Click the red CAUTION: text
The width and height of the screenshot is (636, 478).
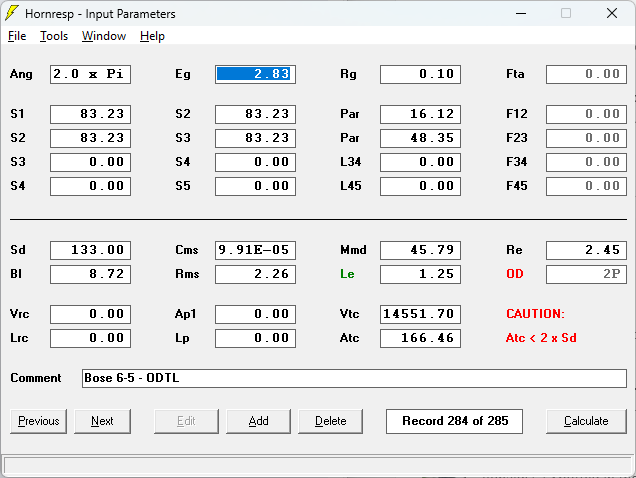pyautogui.click(x=535, y=314)
